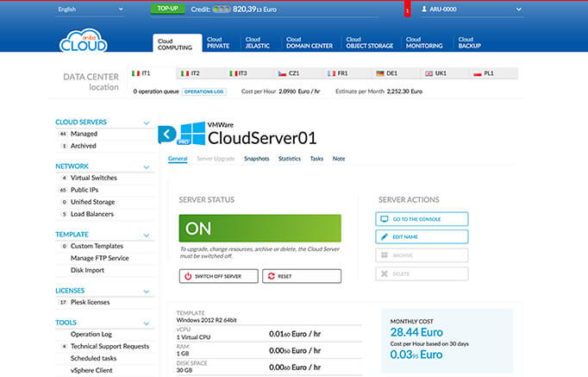Open the Statistics tab

click(290, 159)
